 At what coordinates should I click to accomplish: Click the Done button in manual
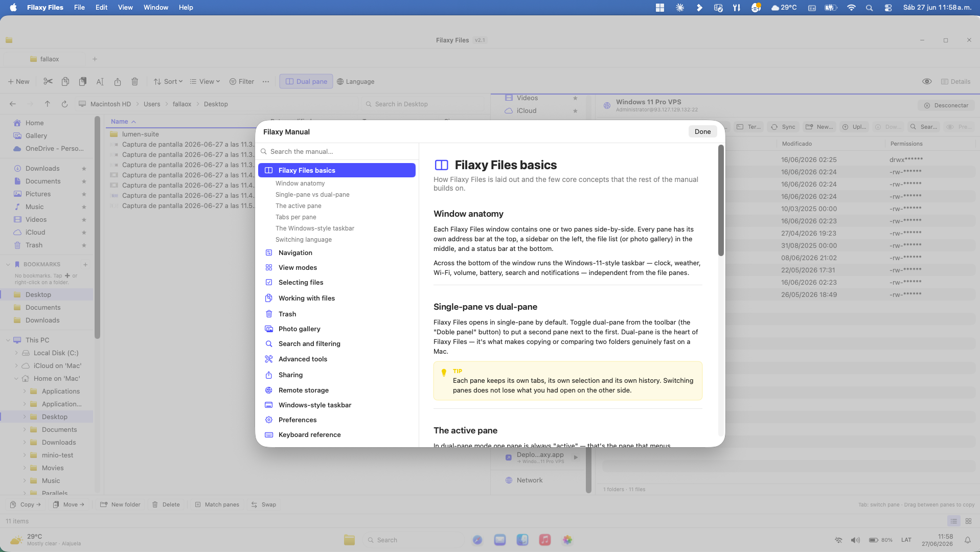(x=702, y=131)
